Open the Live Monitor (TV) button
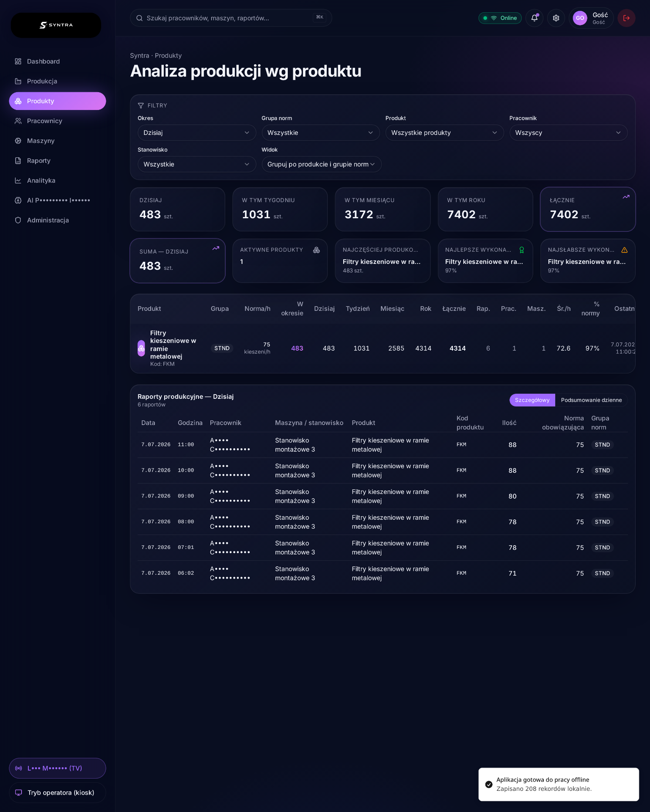 tap(57, 768)
